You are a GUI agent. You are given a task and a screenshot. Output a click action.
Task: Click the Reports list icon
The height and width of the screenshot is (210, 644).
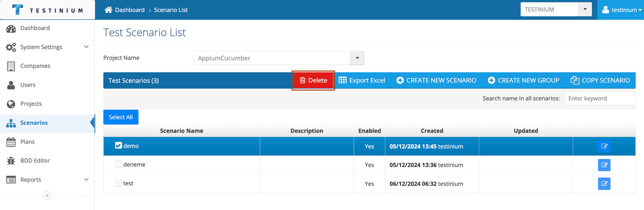11,180
